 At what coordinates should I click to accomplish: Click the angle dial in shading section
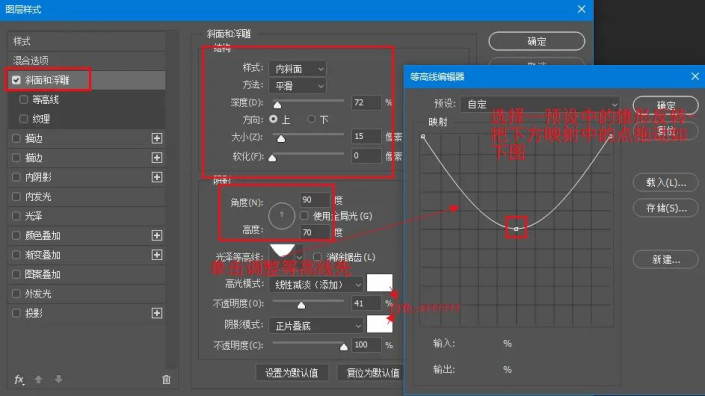click(x=281, y=216)
